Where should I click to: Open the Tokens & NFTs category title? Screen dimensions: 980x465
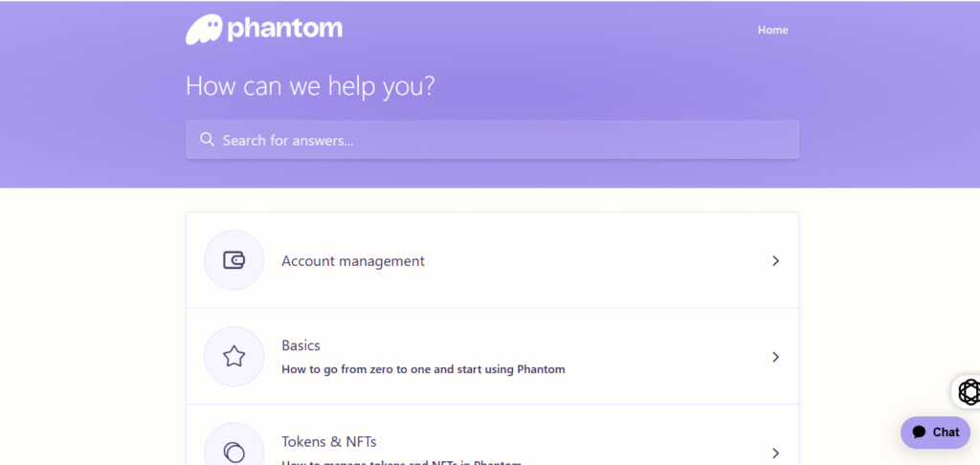coord(329,442)
